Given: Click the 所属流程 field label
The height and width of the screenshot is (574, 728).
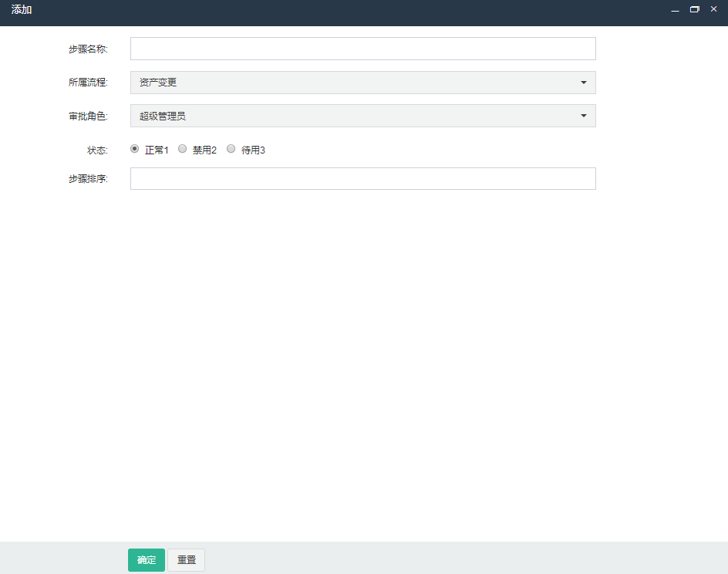Looking at the screenshot, I should coord(88,83).
